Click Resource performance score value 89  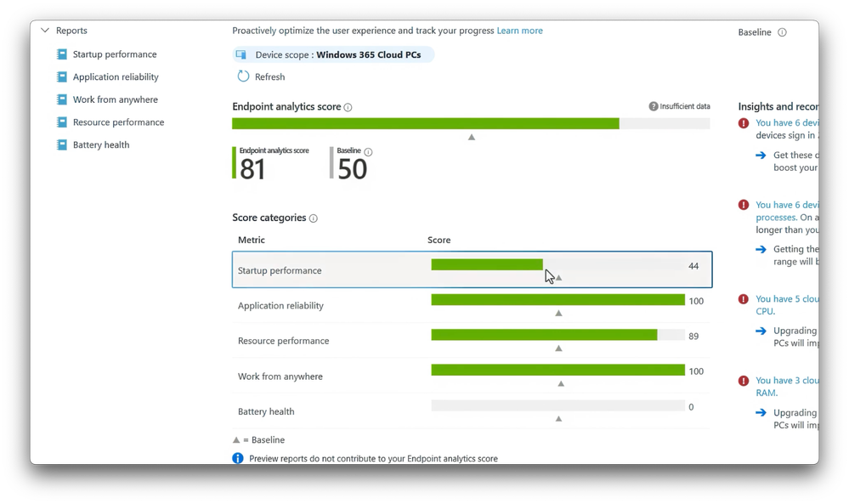coord(693,337)
